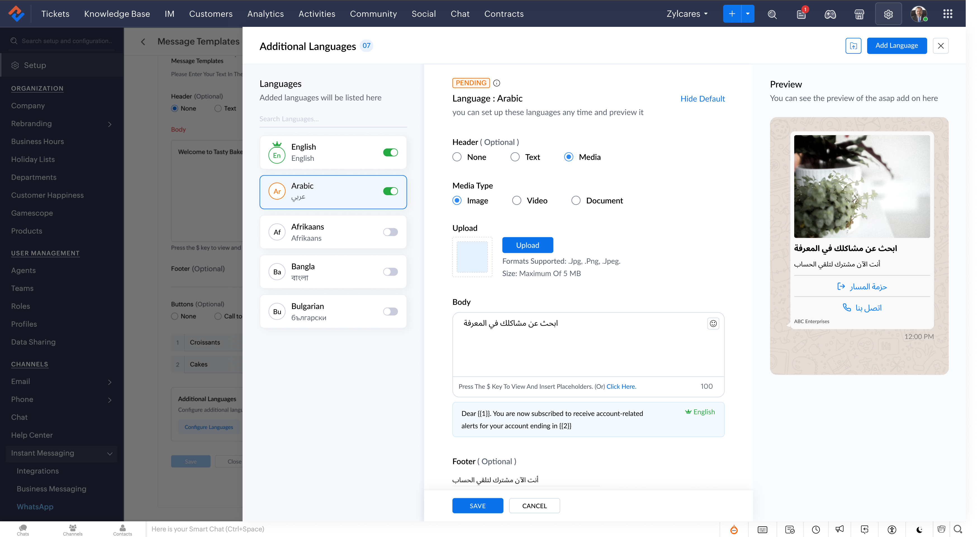The image size is (980, 537).
Task: Select None for Arabic header
Action: coord(457,157)
